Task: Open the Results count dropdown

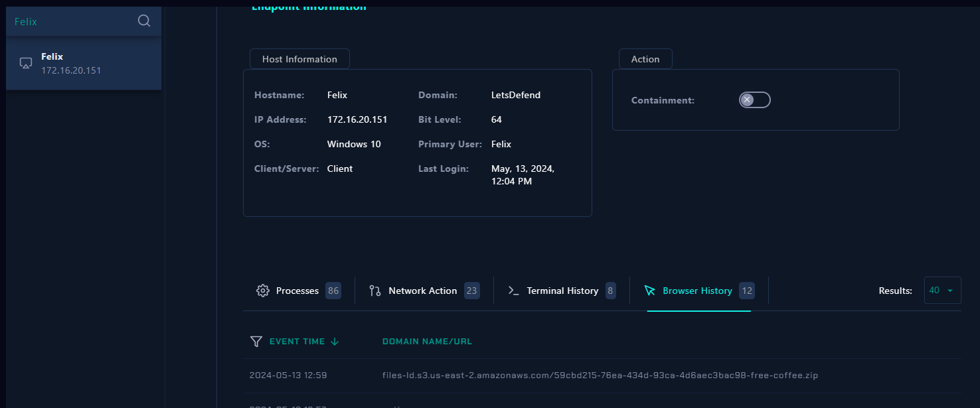Action: [x=942, y=291]
